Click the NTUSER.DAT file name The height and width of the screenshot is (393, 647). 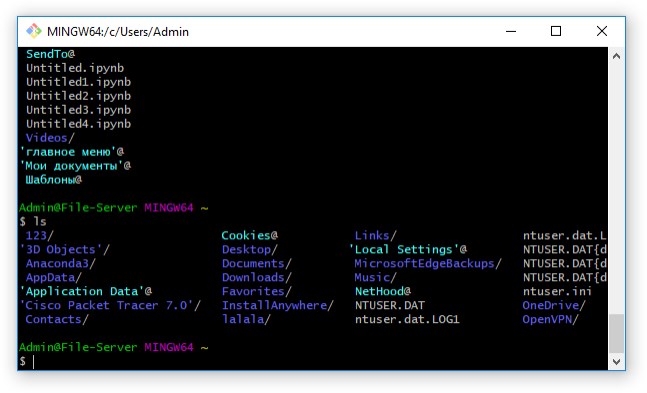(390, 305)
